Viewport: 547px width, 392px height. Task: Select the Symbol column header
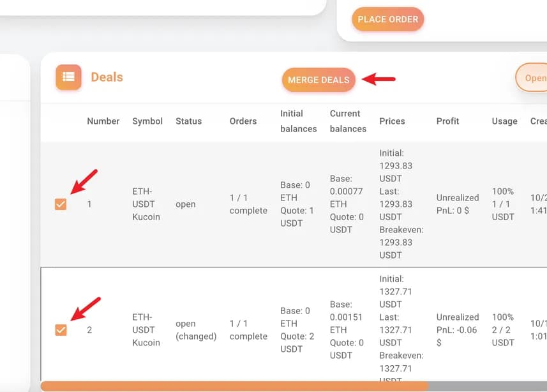[147, 121]
